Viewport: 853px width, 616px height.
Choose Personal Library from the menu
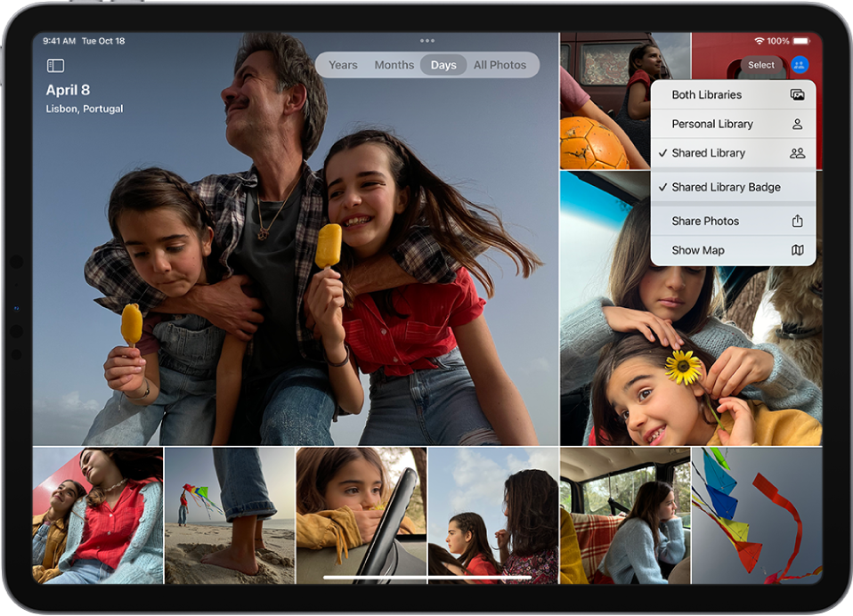733,124
